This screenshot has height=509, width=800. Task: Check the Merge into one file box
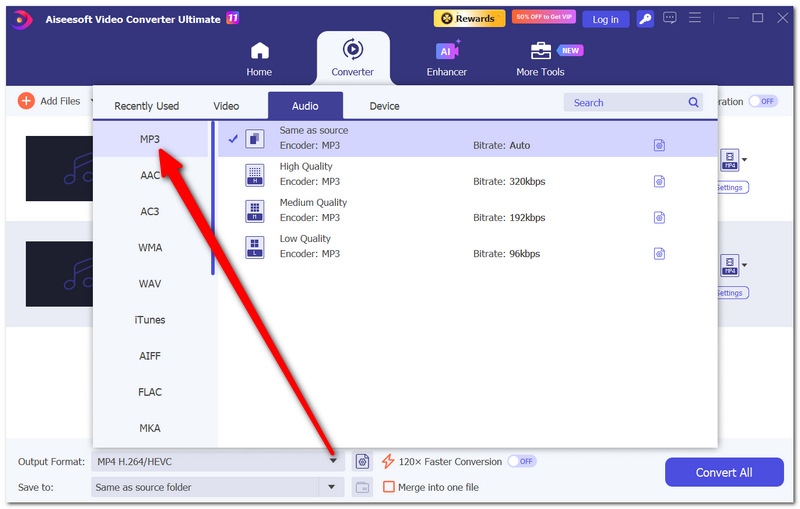click(388, 487)
